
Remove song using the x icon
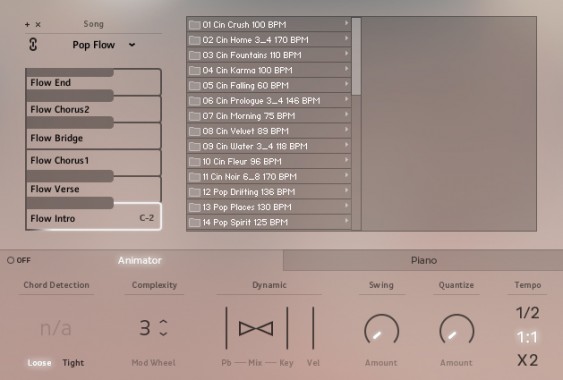coord(38,24)
